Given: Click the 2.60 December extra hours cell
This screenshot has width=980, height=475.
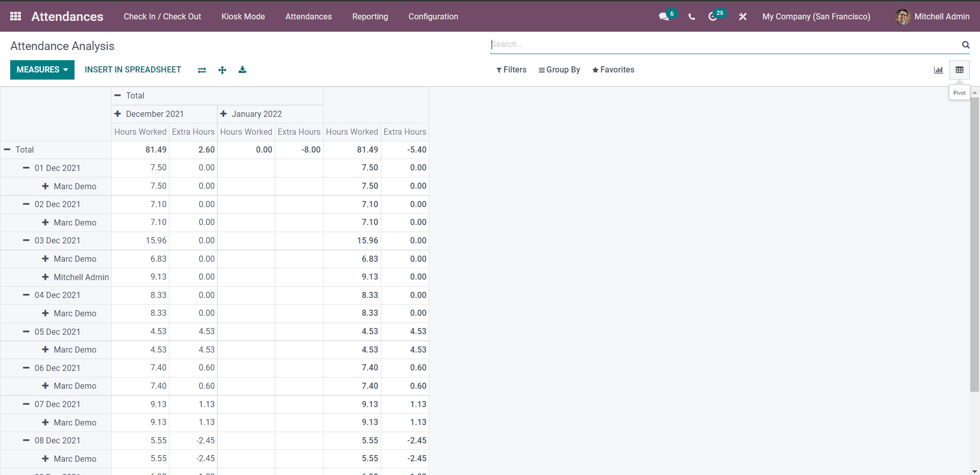Looking at the screenshot, I should click(x=193, y=150).
